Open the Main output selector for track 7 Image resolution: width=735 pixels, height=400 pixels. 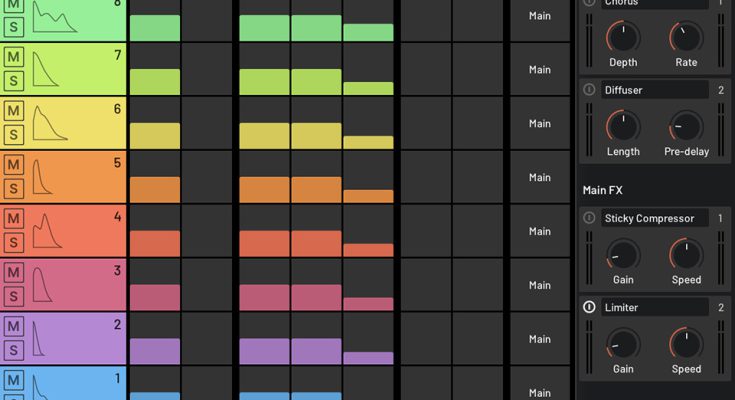[x=540, y=70]
